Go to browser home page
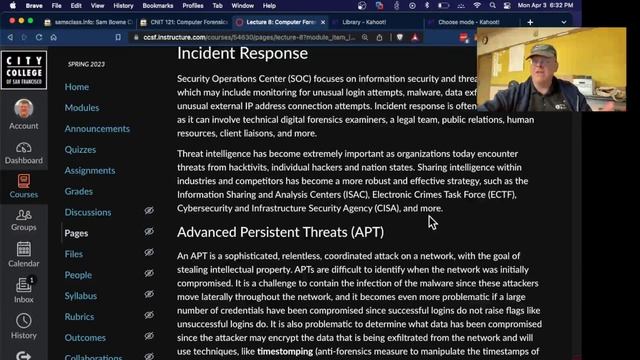 pos(53,37)
